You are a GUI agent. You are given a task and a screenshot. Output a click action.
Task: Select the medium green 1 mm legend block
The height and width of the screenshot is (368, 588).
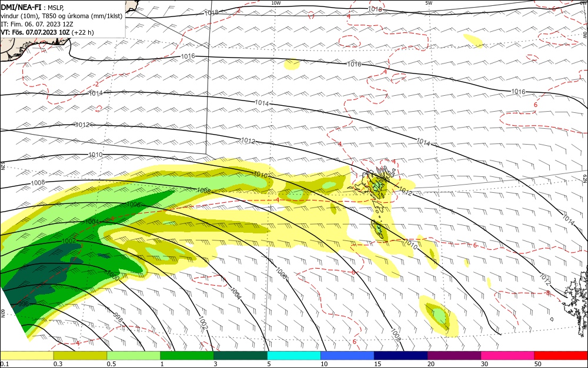click(x=187, y=356)
